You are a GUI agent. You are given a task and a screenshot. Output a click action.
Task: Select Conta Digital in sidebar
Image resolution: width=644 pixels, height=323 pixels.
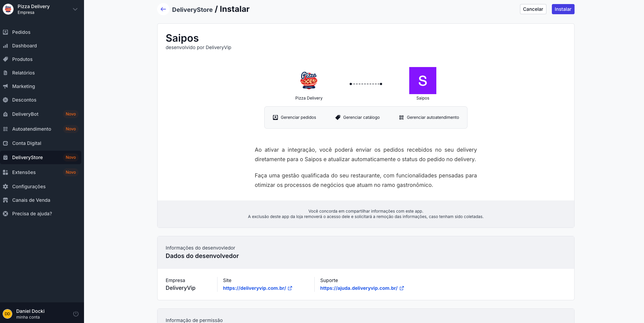27,143
